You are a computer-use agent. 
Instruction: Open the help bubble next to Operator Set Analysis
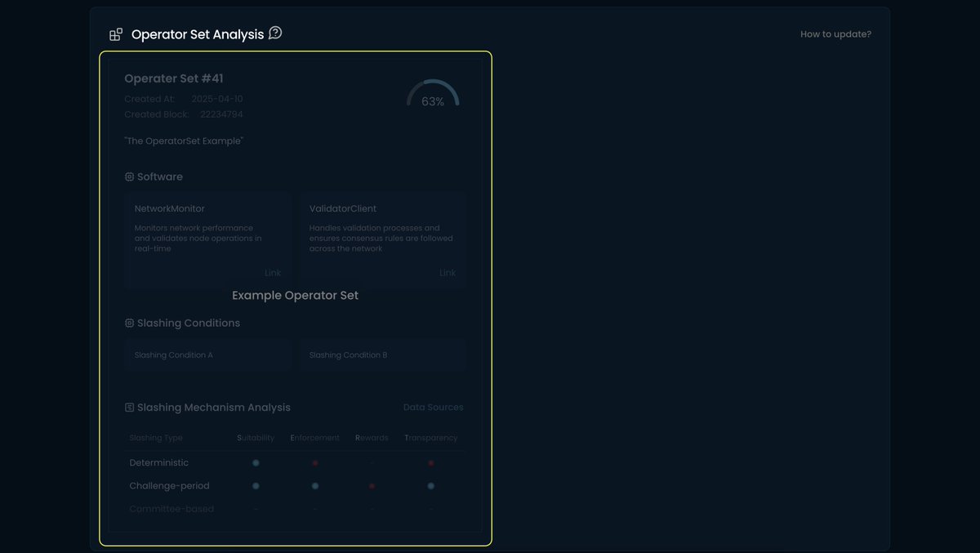pyautogui.click(x=275, y=33)
